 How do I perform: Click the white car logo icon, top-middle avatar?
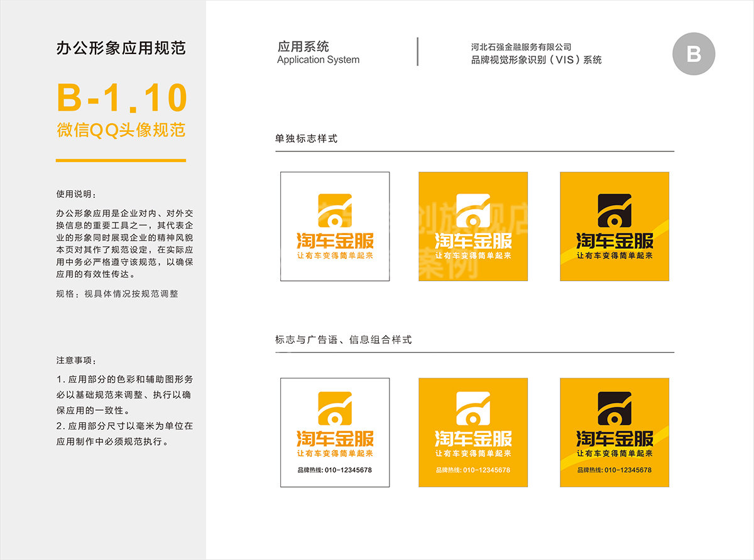click(x=473, y=211)
